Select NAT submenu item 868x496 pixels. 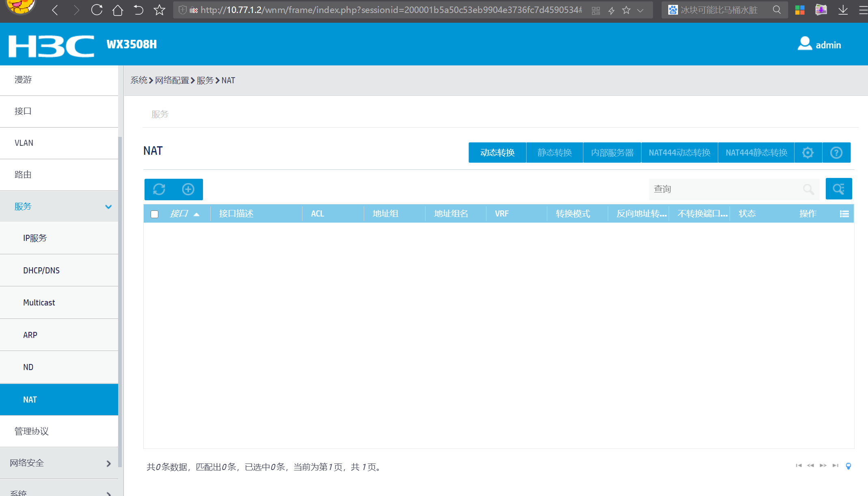[x=59, y=400]
